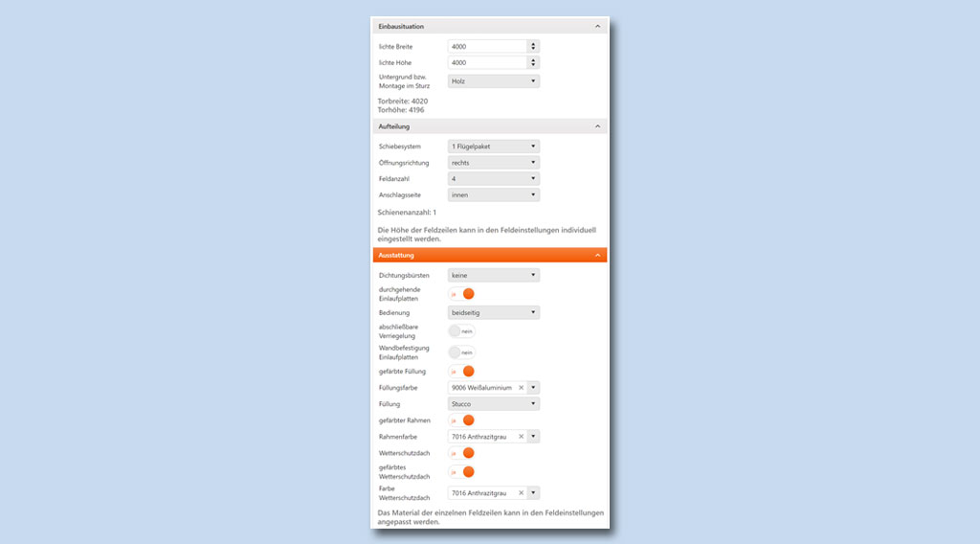Click the lichte Höhe spinner arrows

coord(533,63)
